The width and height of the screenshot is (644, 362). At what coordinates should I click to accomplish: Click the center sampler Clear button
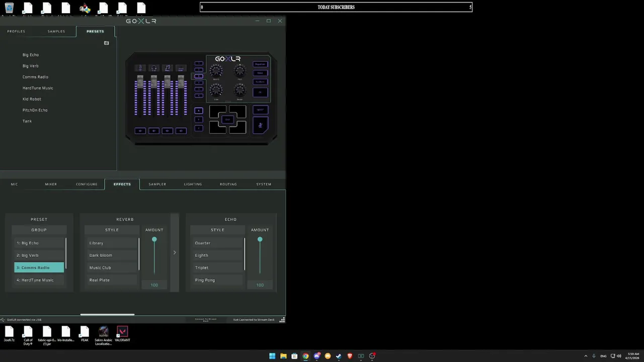(227, 120)
